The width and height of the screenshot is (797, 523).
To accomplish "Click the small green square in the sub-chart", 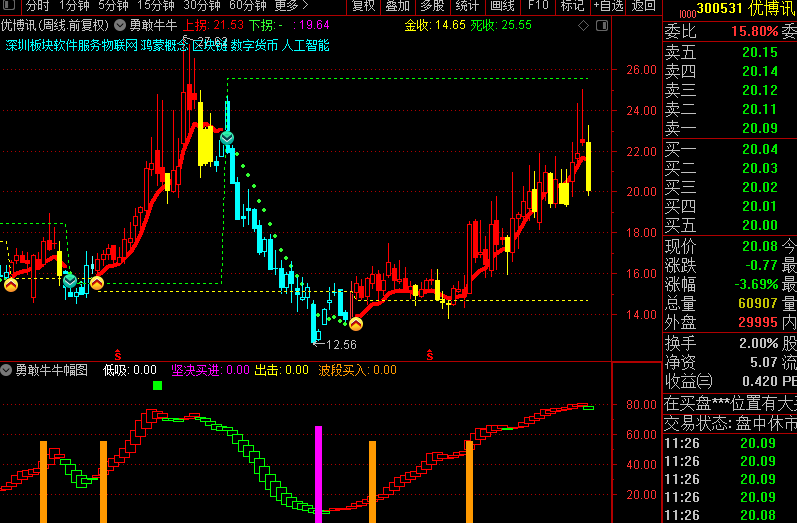I will [x=156, y=385].
